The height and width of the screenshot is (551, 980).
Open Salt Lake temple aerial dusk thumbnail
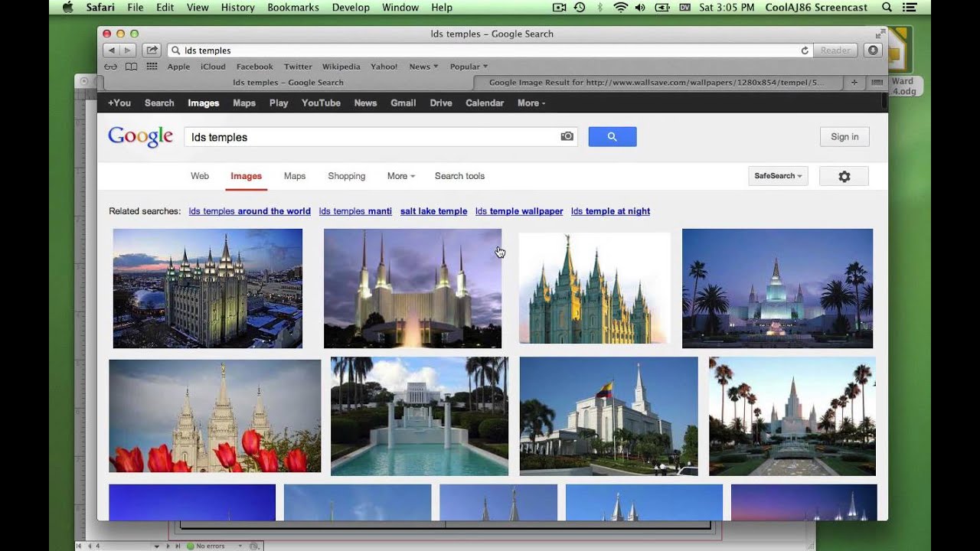[207, 289]
